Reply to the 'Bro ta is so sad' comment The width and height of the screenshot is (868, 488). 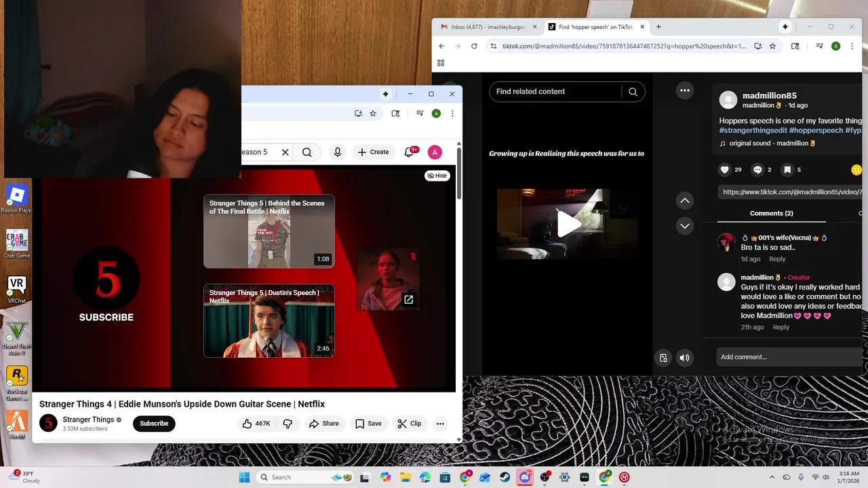777,259
